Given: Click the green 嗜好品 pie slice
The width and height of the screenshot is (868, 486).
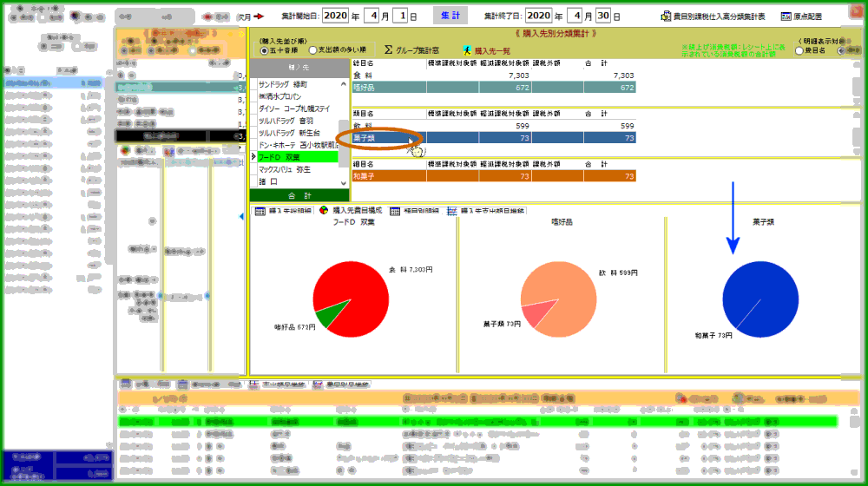Looking at the screenshot, I should (331, 314).
